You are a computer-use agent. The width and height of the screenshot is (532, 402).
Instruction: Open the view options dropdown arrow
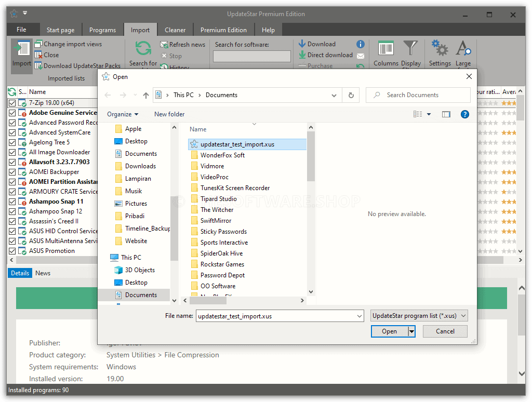point(429,114)
